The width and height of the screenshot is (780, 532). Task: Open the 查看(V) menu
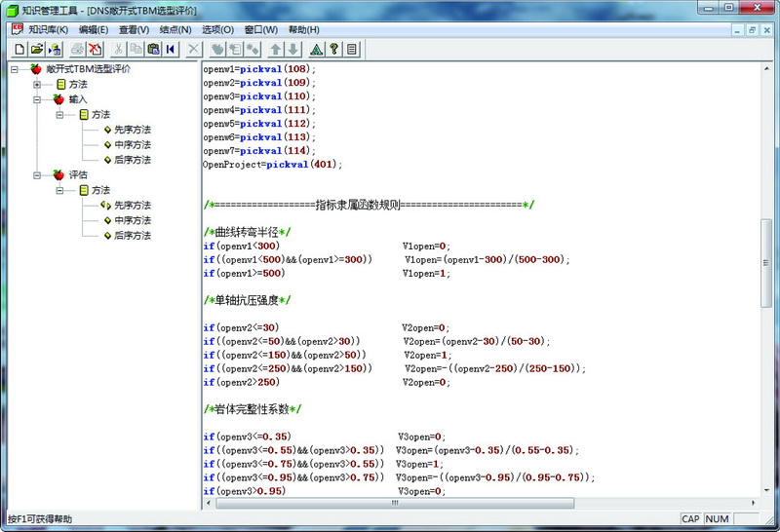pyautogui.click(x=134, y=30)
